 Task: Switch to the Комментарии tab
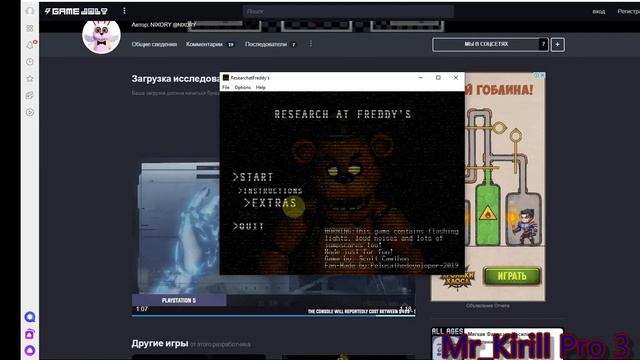[x=210, y=44]
